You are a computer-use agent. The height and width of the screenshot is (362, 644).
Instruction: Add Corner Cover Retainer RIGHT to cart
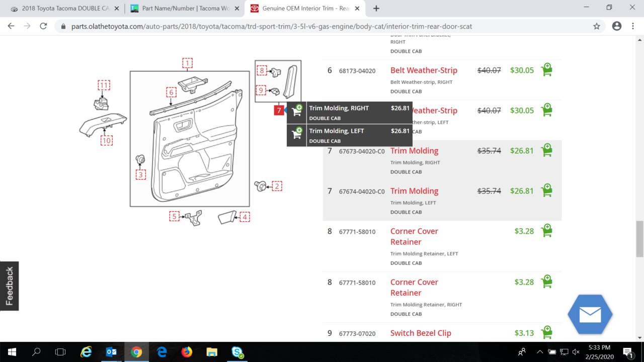(546, 281)
